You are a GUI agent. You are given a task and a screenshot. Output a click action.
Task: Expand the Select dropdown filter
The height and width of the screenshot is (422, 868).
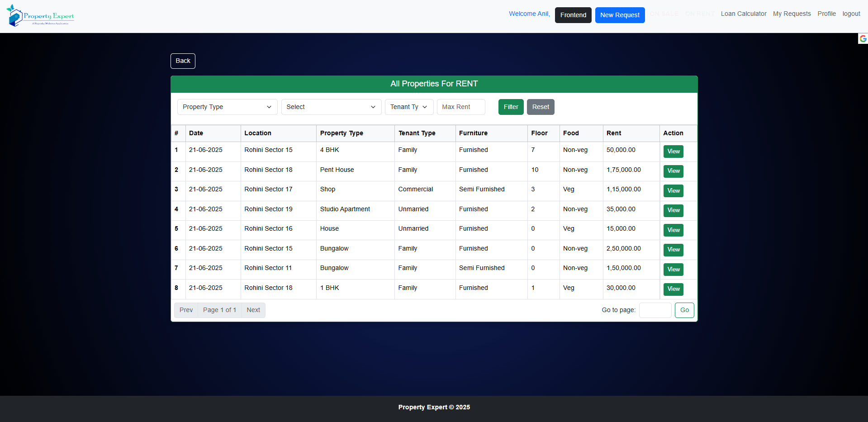point(331,107)
